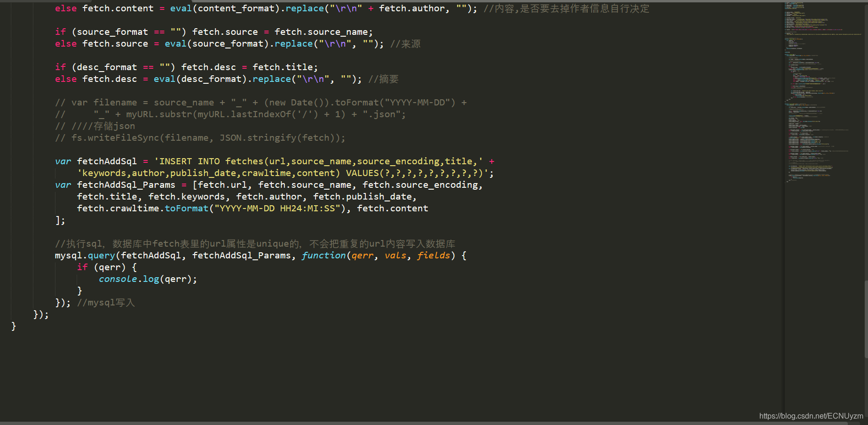Click 'eval(desc_format)' in the code
868x425 pixels.
[200, 79]
